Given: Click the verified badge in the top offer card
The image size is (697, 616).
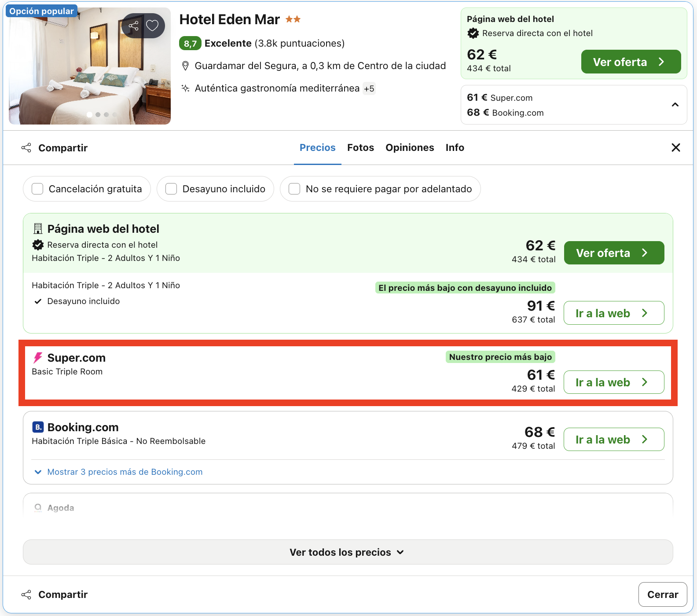Looking at the screenshot, I should click(x=473, y=33).
